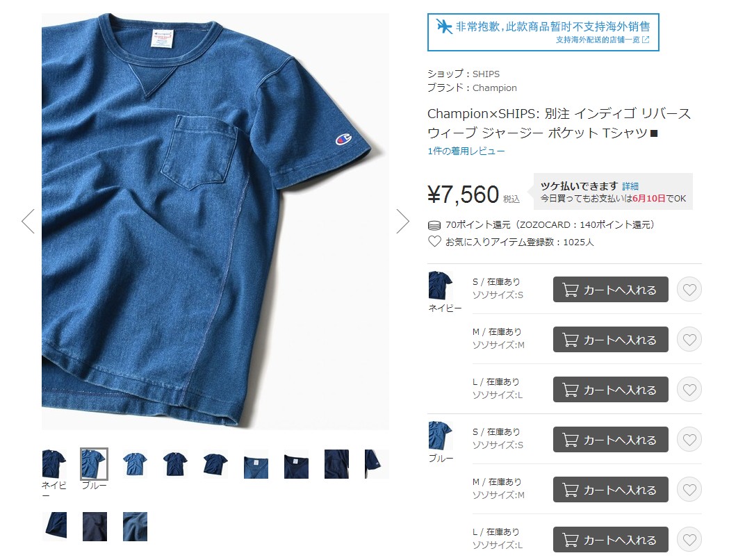Show the next product image

pos(402,221)
